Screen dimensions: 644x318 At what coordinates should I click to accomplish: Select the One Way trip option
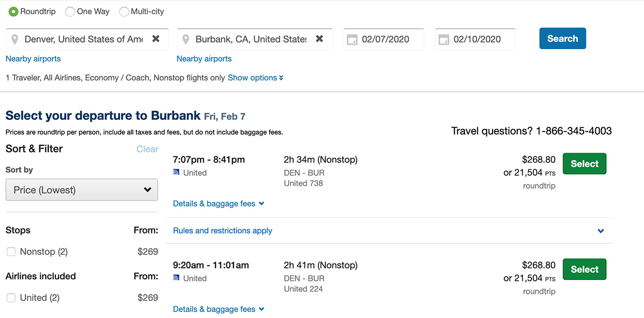70,12
